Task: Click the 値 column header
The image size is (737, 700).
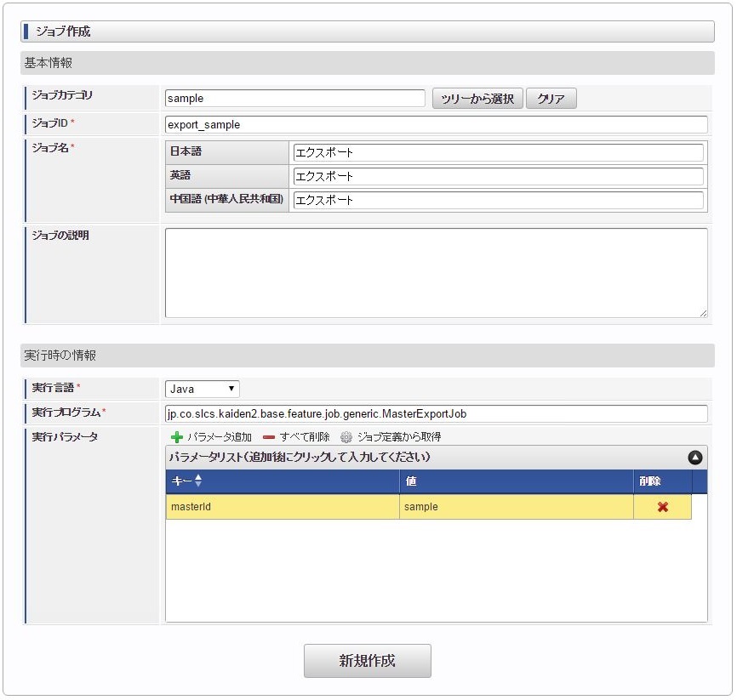Action: [x=516, y=481]
